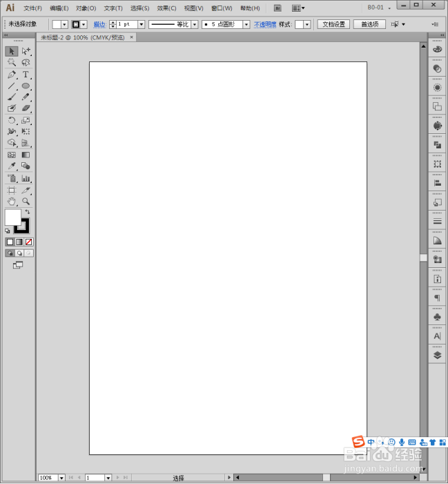Select the Slice tool
Viewport: 448px width, 484px height.
coord(26,190)
